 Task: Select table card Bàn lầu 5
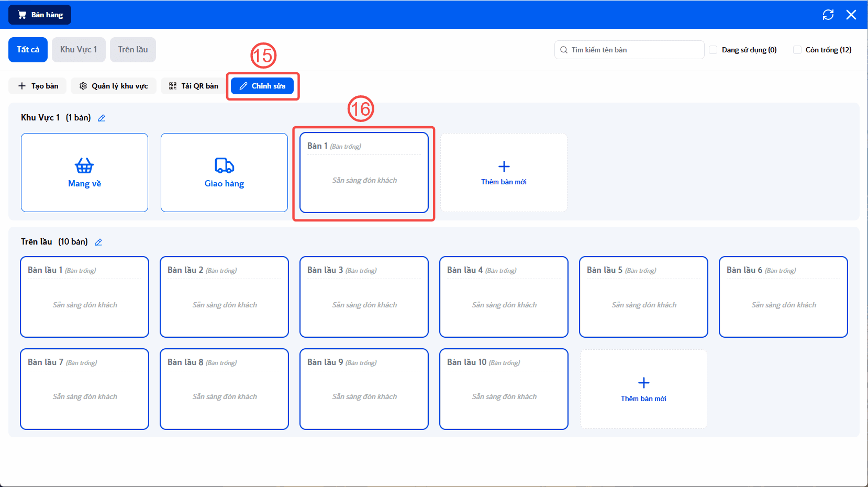point(643,297)
